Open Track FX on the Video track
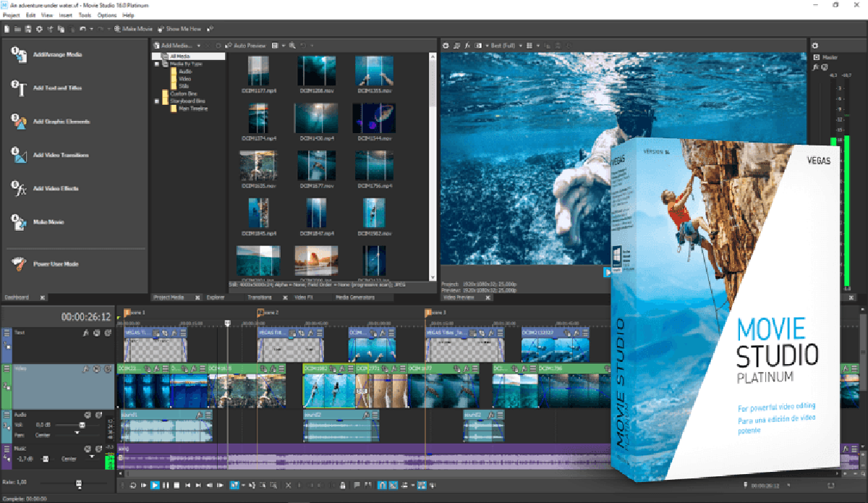Viewport: 868px width, 503px height. pos(86,369)
